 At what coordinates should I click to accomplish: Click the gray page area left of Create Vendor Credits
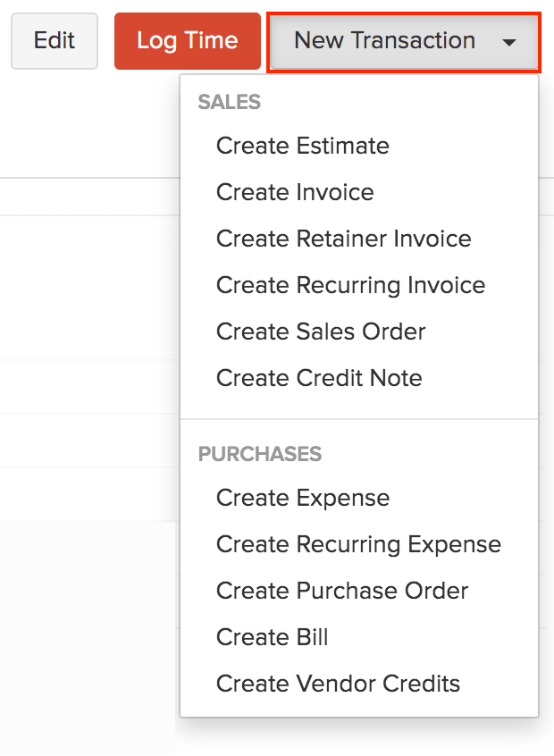coord(89,684)
